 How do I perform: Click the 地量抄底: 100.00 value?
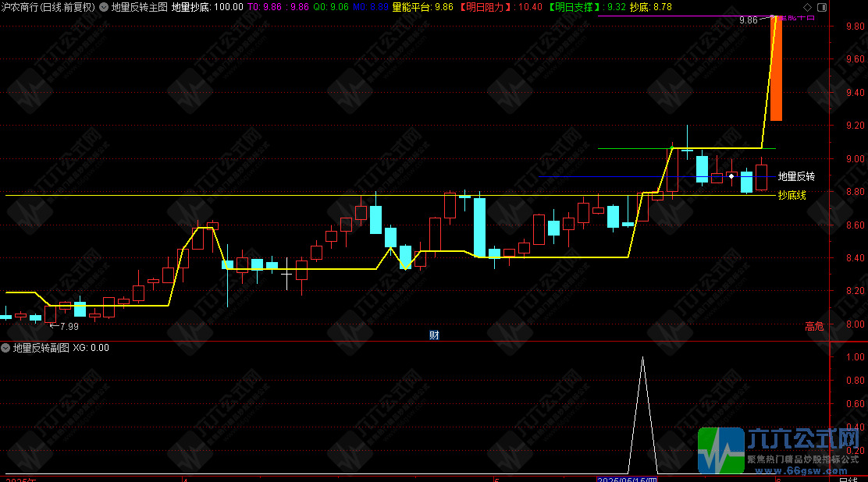click(x=208, y=7)
